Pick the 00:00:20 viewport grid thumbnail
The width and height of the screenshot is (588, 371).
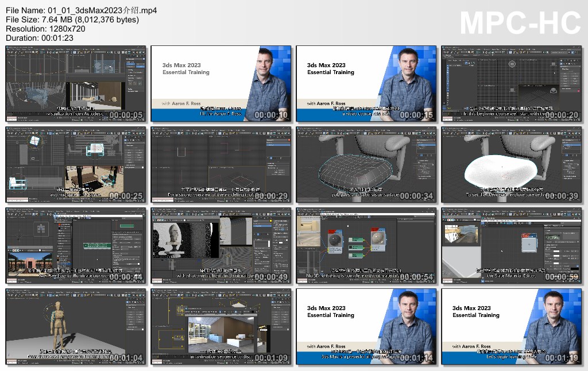click(512, 84)
